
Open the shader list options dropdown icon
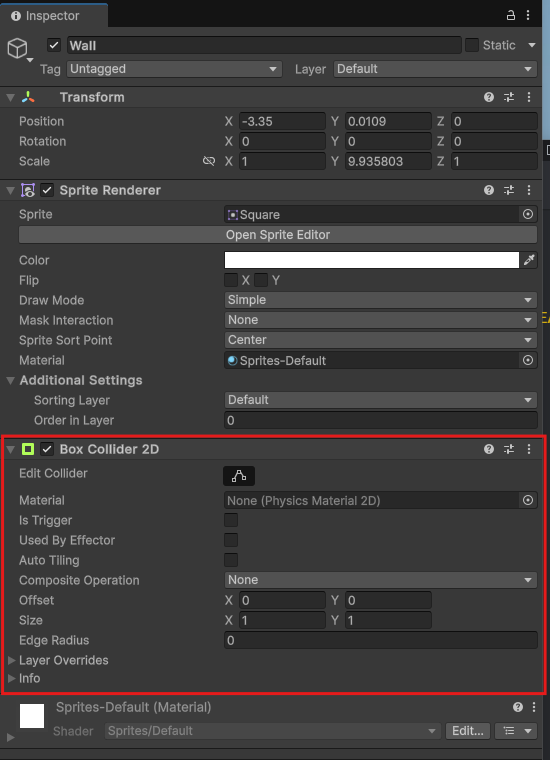click(516, 730)
